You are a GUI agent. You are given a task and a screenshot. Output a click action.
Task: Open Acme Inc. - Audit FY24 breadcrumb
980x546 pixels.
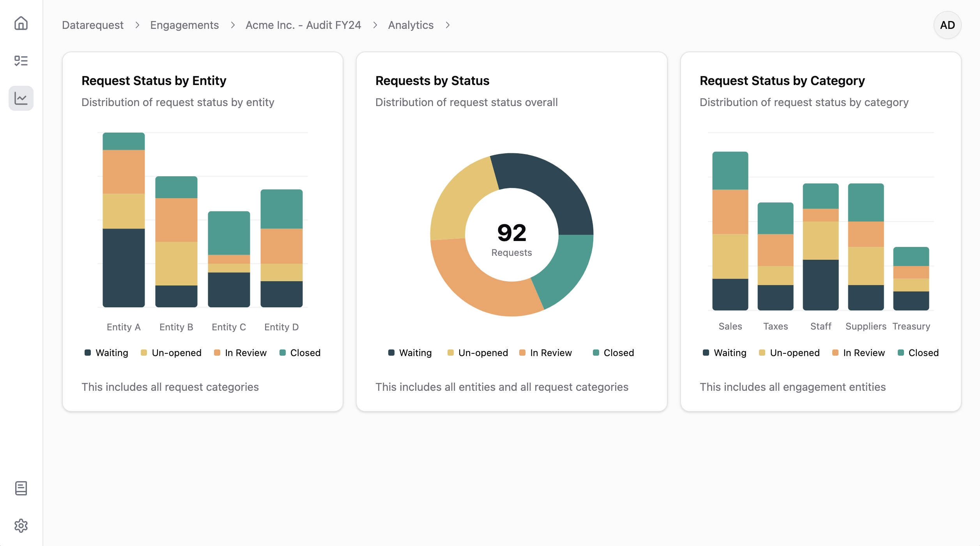click(303, 25)
